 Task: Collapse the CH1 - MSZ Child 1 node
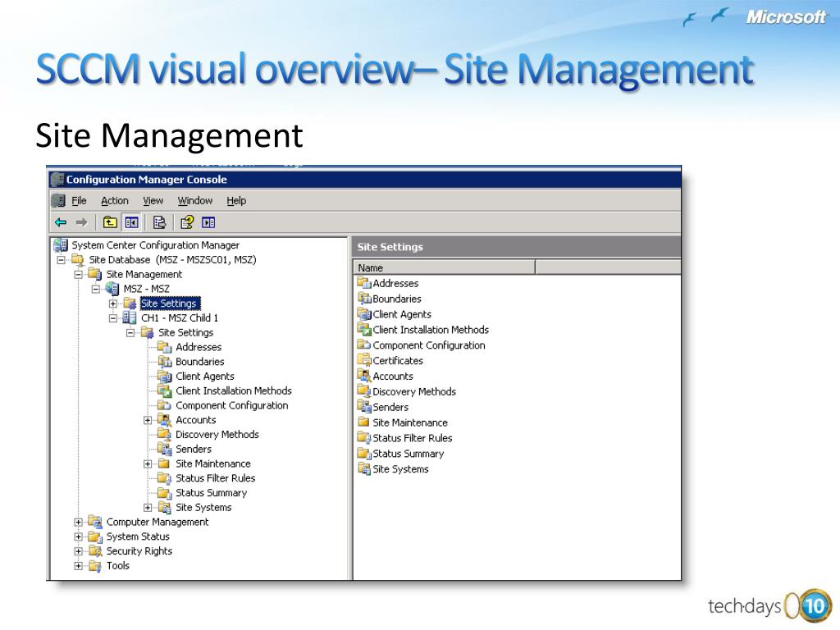click(113, 318)
